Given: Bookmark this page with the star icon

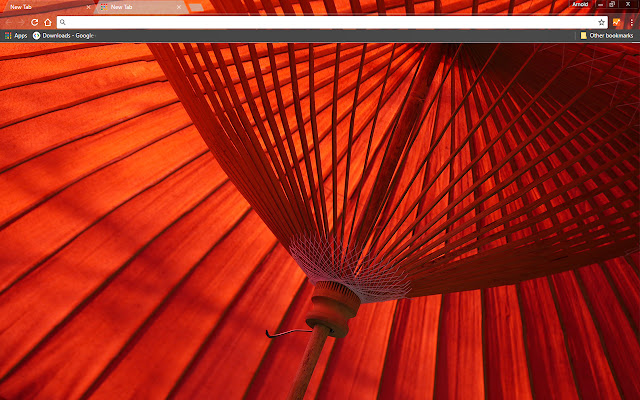Looking at the screenshot, I should [601, 22].
